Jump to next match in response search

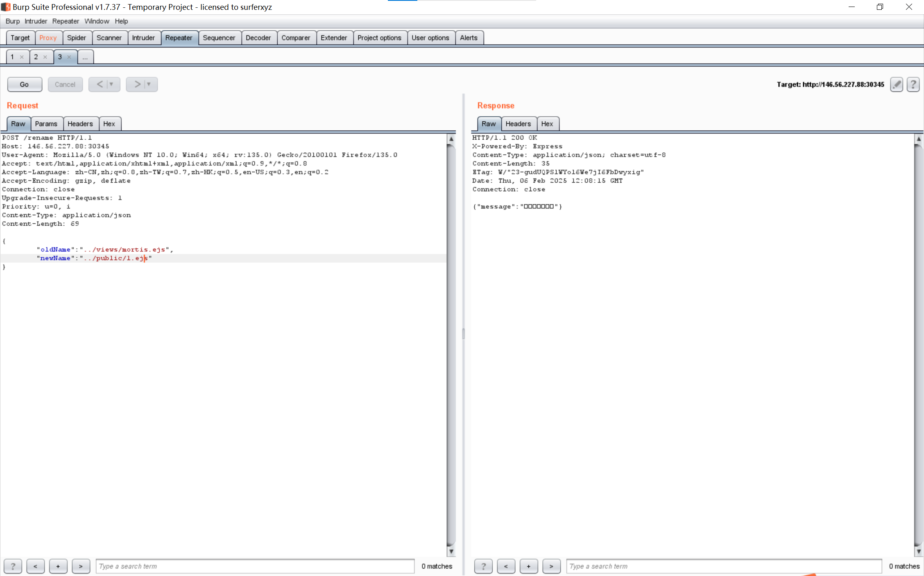click(x=552, y=566)
